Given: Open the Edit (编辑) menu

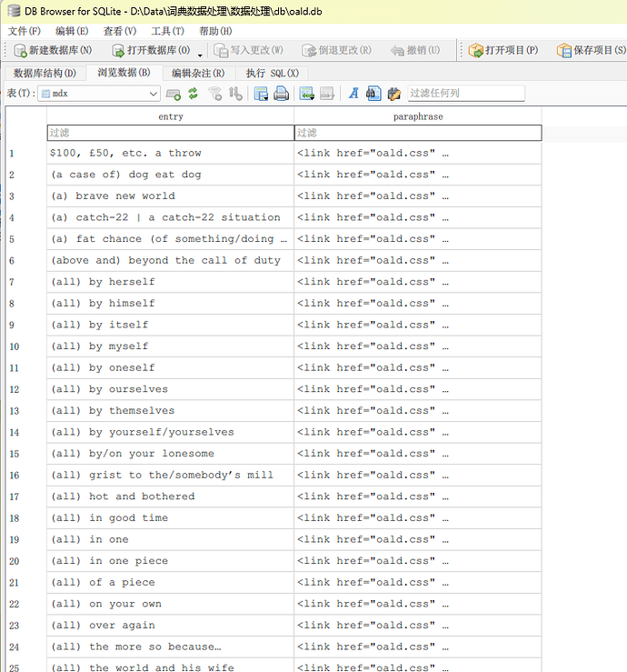Looking at the screenshot, I should point(72,31).
